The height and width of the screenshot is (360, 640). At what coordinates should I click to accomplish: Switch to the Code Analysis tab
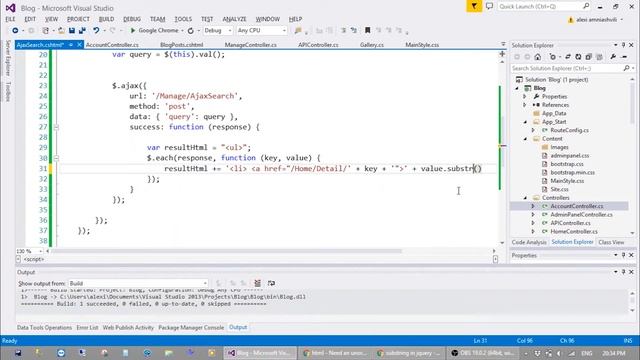click(529, 242)
